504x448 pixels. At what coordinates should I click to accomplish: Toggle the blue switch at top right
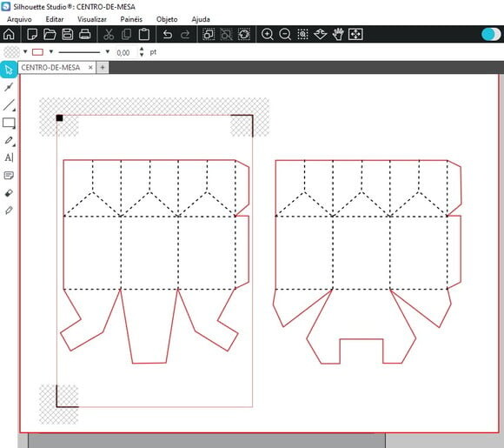(491, 34)
